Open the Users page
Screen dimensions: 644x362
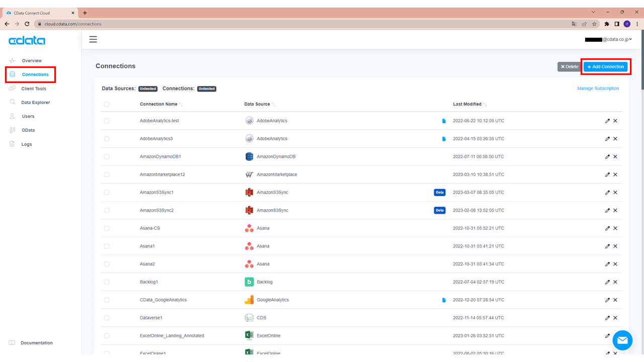[x=28, y=116]
